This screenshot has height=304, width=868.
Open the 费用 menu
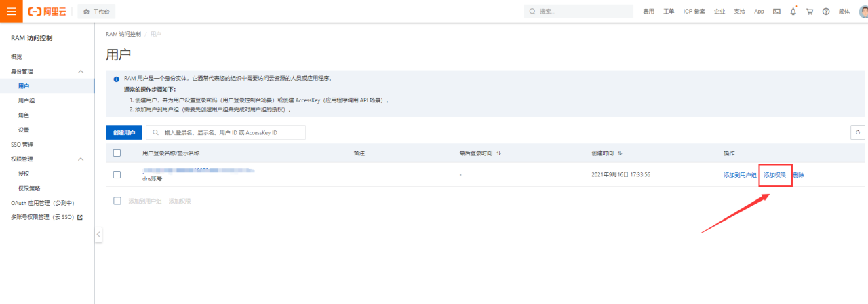[648, 12]
